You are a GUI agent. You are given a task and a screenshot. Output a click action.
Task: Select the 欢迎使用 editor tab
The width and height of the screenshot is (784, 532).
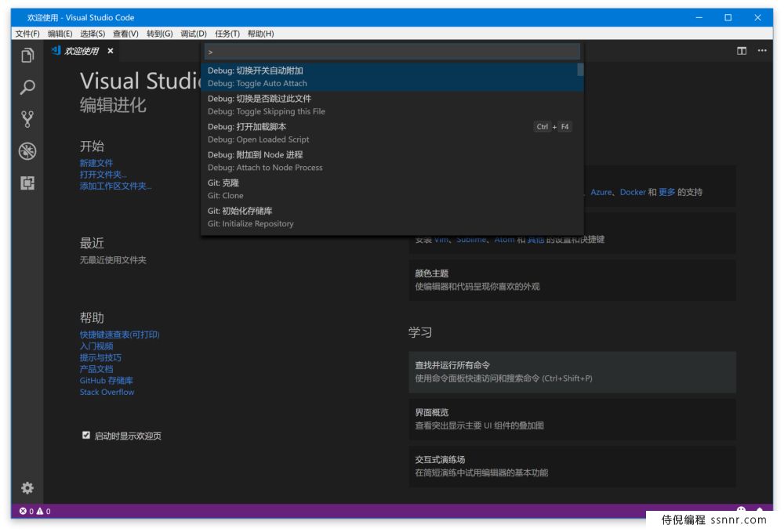(82, 51)
